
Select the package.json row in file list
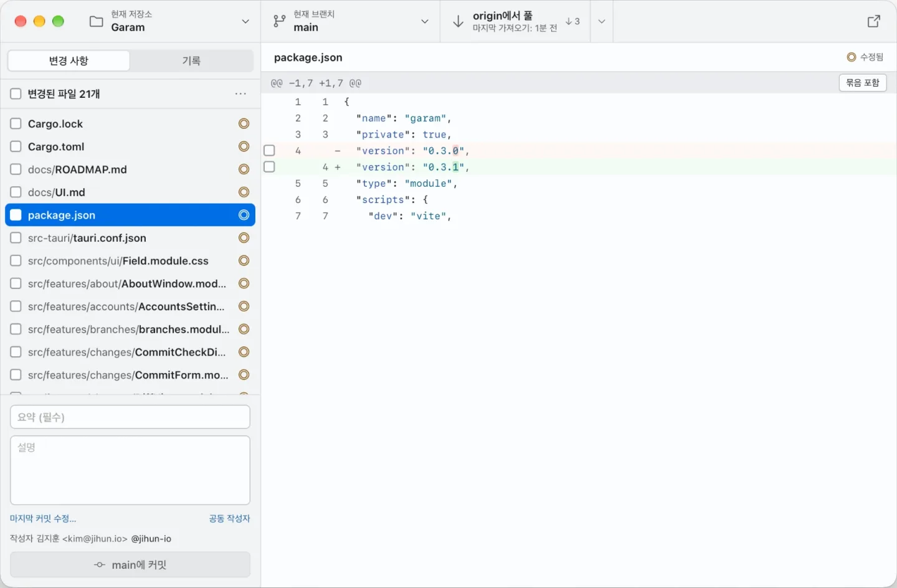point(130,215)
